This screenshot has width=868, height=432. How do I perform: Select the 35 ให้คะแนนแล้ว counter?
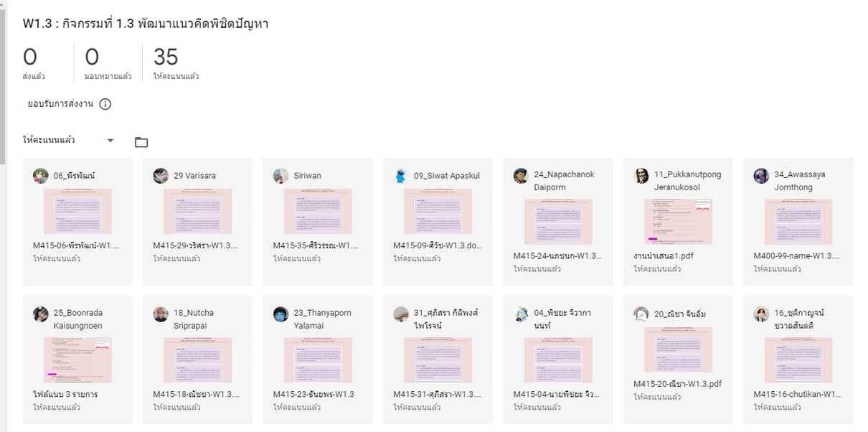click(x=166, y=57)
